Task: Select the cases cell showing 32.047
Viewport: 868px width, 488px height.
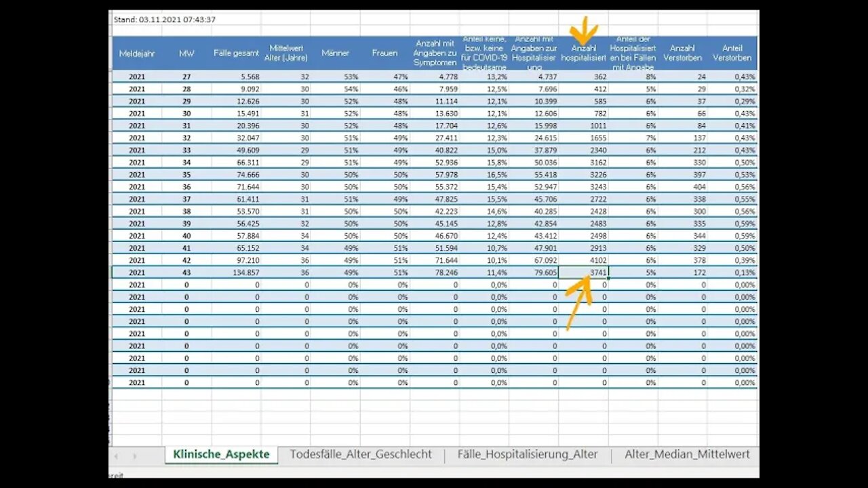Action: [236, 138]
